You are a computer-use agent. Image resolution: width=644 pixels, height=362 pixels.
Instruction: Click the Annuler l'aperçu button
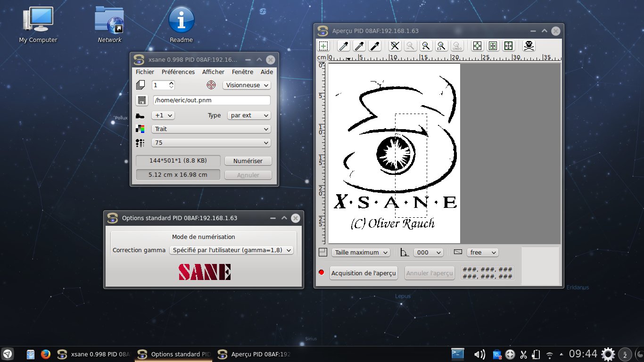(429, 273)
